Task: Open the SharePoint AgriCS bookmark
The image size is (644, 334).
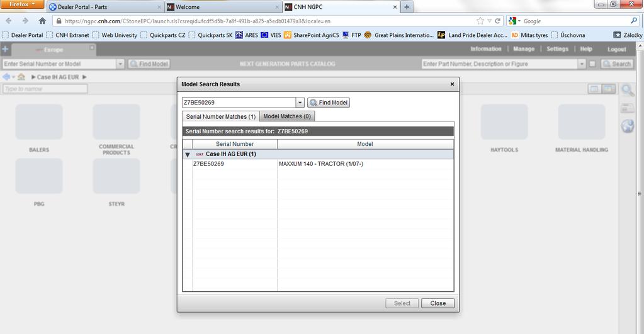Action: [312, 35]
